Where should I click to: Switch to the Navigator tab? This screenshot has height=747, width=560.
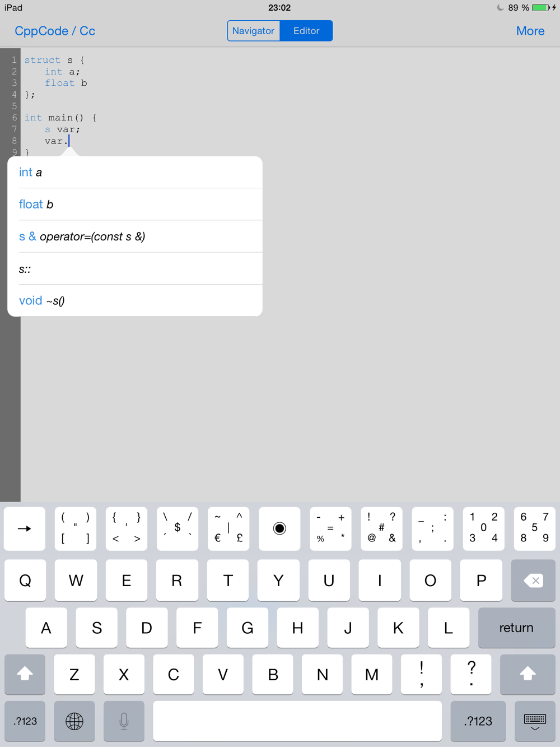[x=253, y=31]
